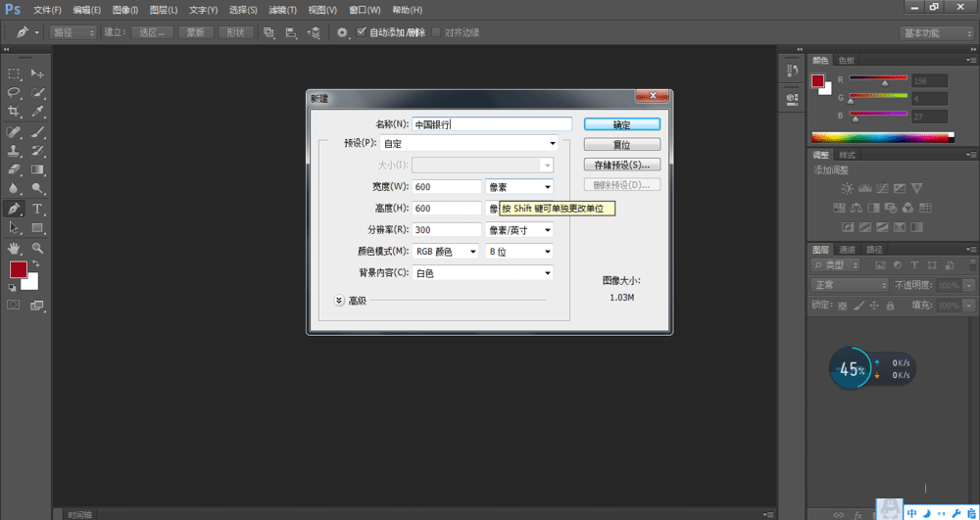Open the width unit 像素 dropdown

(x=519, y=187)
